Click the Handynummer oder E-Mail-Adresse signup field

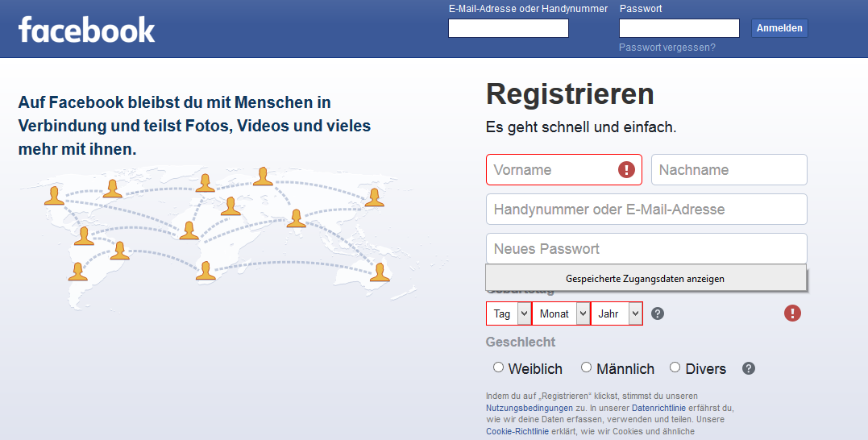pos(646,210)
